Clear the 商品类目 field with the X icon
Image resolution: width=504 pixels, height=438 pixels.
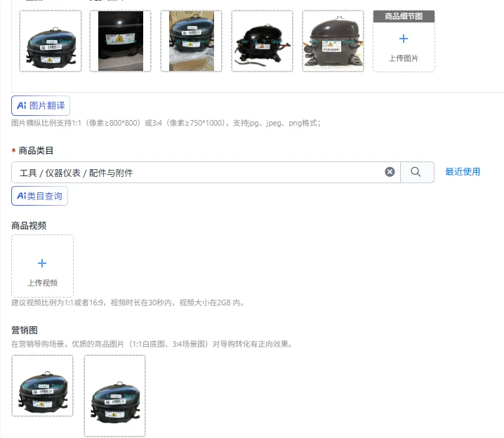click(390, 172)
